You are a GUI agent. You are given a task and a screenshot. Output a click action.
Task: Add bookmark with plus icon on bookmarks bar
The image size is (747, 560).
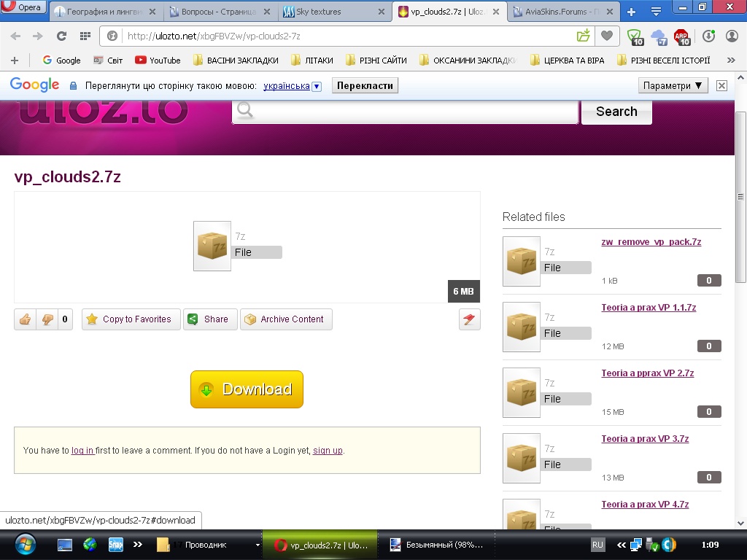pyautogui.click(x=15, y=61)
